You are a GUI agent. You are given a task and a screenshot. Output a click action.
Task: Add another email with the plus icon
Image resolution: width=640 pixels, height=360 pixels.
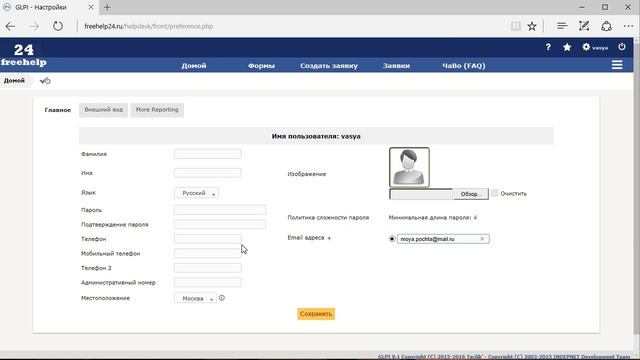[x=329, y=238]
